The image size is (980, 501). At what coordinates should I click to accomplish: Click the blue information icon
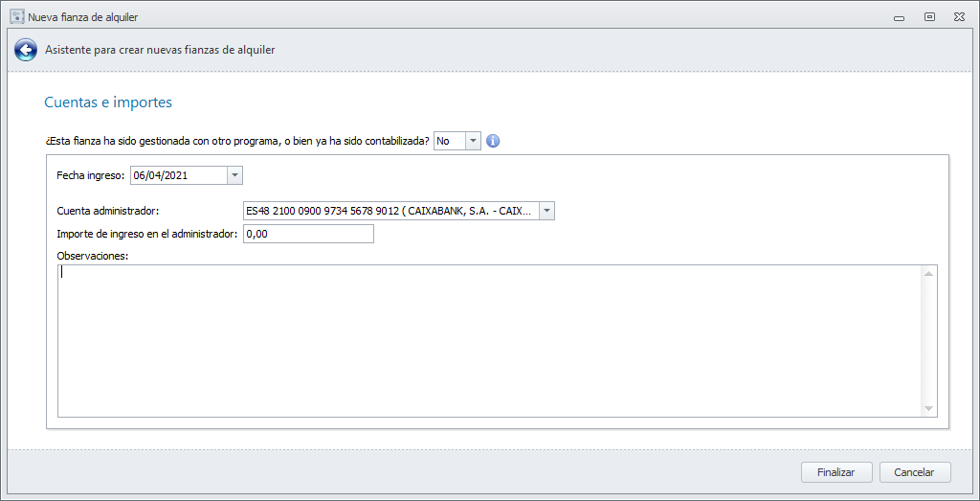493,142
